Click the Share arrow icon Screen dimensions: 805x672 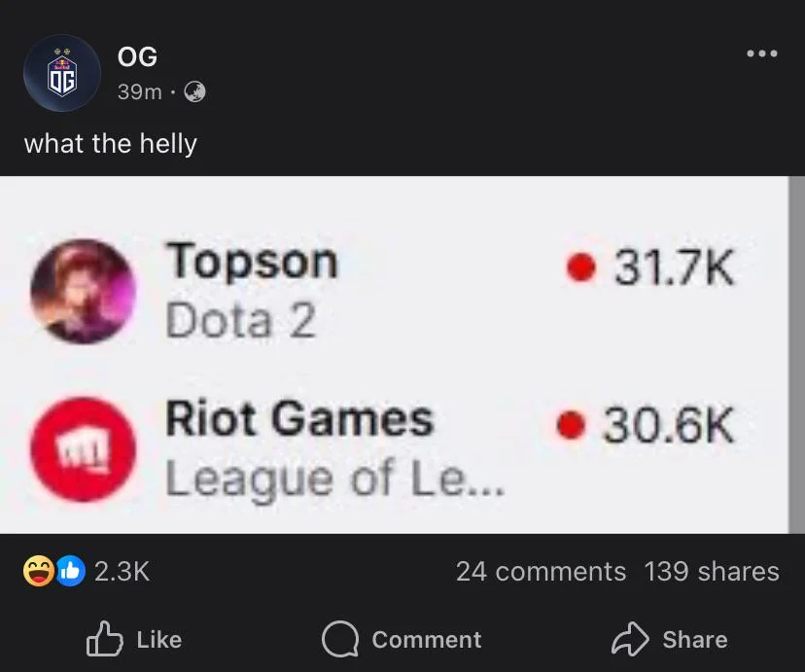pyautogui.click(x=629, y=639)
